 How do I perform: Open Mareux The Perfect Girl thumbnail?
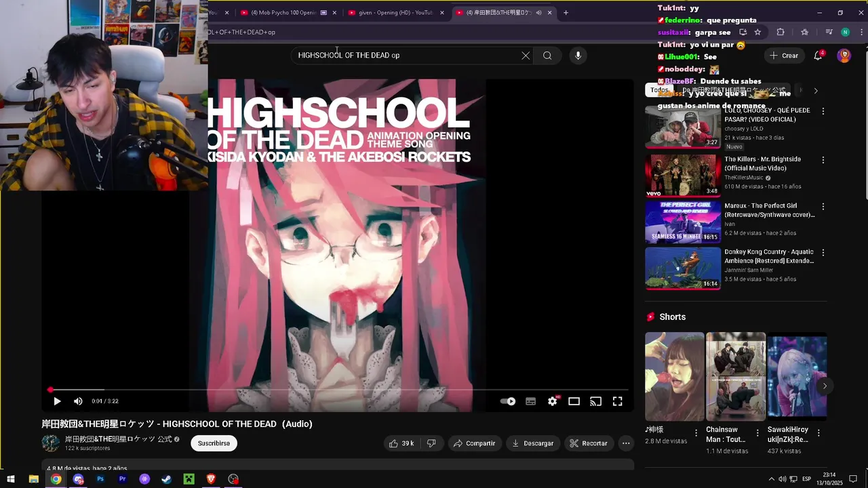(682, 222)
